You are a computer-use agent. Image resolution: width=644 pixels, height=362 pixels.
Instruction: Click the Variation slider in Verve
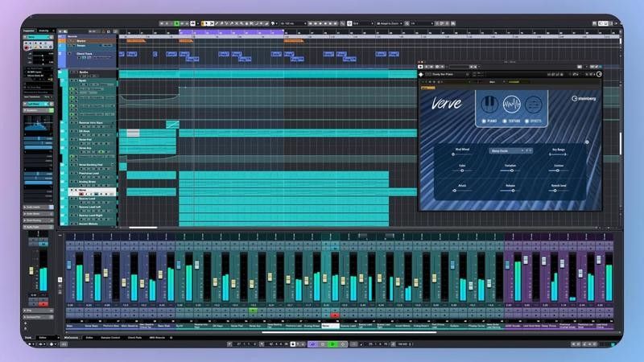[510, 171]
